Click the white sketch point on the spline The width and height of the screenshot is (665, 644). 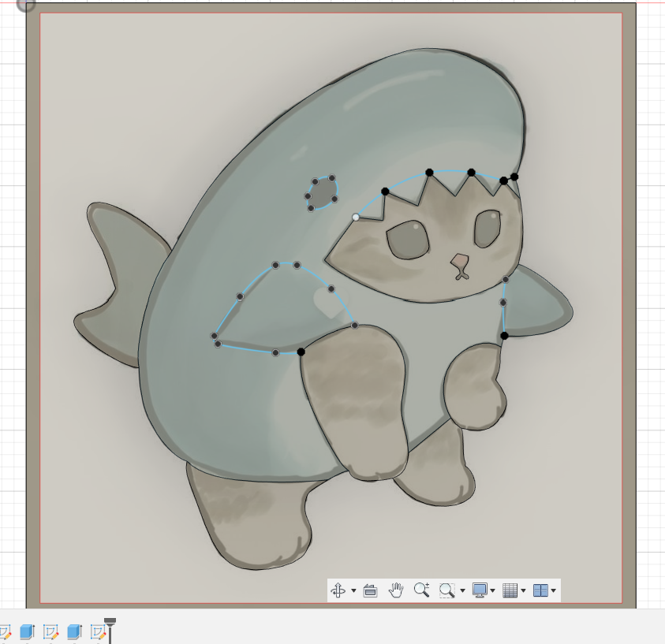[357, 218]
